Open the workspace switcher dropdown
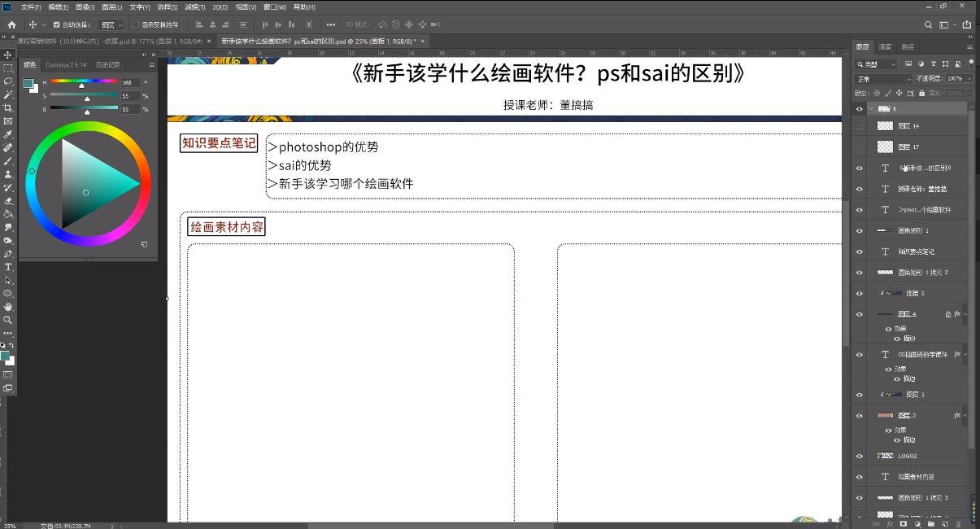Viewport: 980px width, 529px height. (x=947, y=24)
